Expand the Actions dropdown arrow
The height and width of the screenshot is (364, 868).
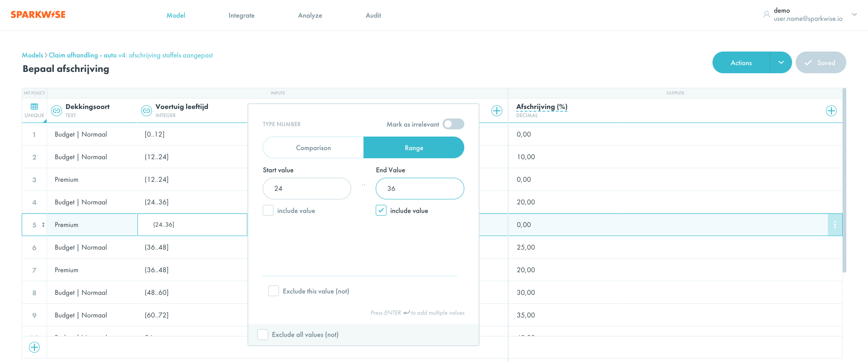781,62
